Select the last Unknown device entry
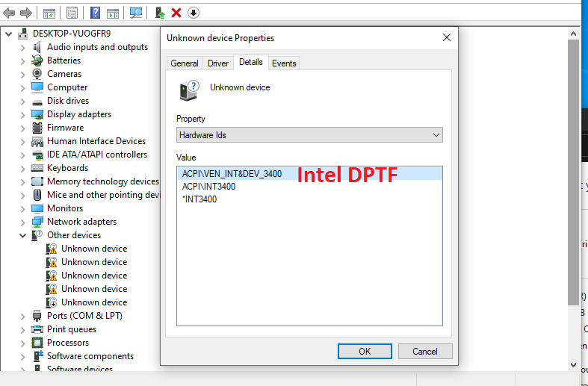 [x=94, y=302]
